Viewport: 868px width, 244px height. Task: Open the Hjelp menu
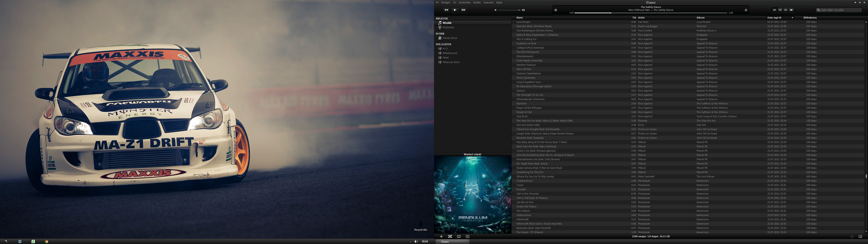click(x=499, y=3)
